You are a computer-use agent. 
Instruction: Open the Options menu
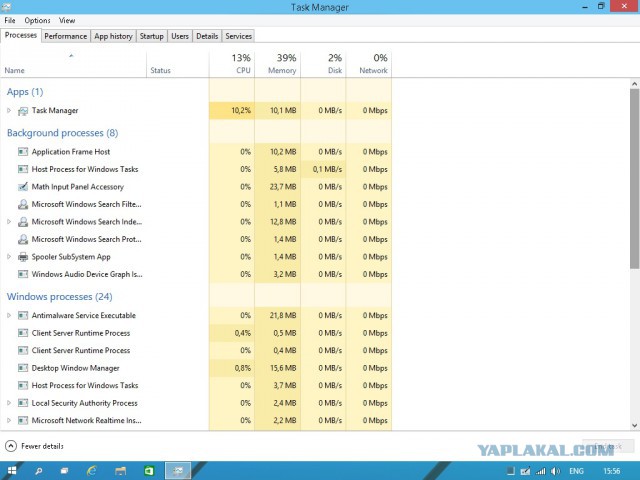click(37, 20)
